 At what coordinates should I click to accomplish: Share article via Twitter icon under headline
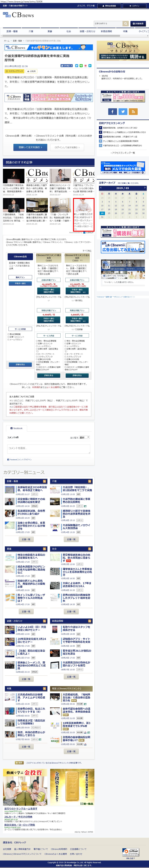click(77, 66)
